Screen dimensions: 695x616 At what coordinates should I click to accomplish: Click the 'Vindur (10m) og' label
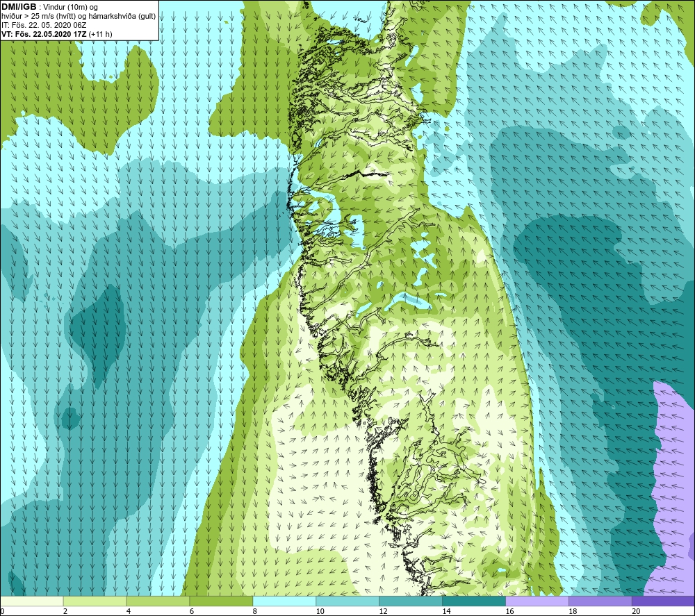click(70, 8)
